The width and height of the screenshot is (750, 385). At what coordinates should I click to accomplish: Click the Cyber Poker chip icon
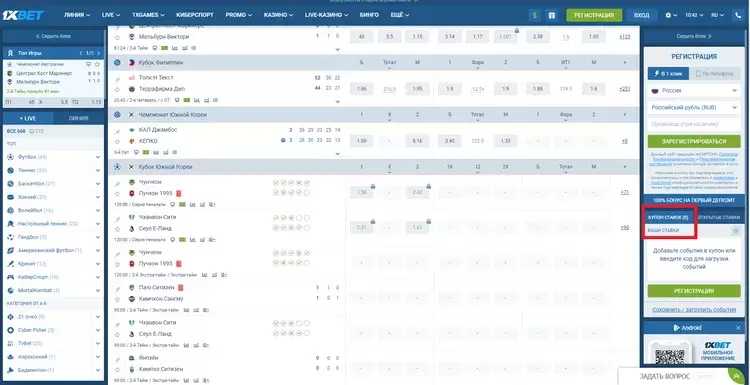(x=11, y=330)
